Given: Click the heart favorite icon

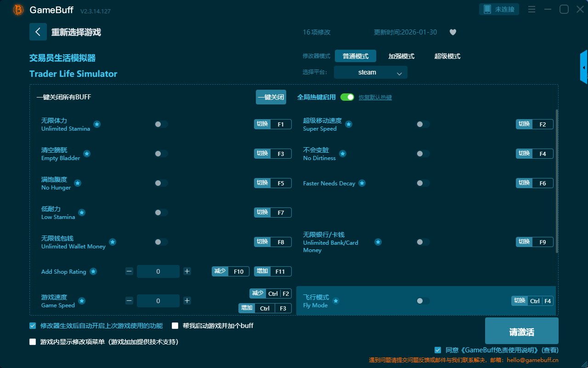Looking at the screenshot, I should (x=453, y=32).
